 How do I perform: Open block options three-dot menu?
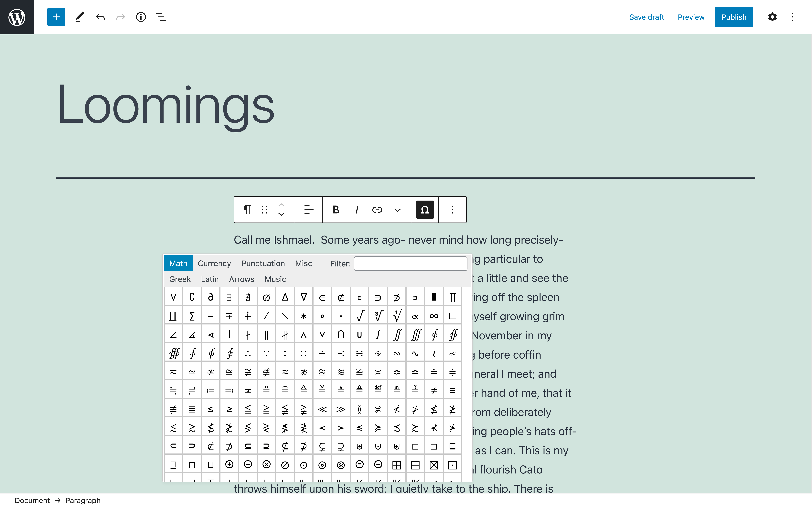[x=452, y=210]
